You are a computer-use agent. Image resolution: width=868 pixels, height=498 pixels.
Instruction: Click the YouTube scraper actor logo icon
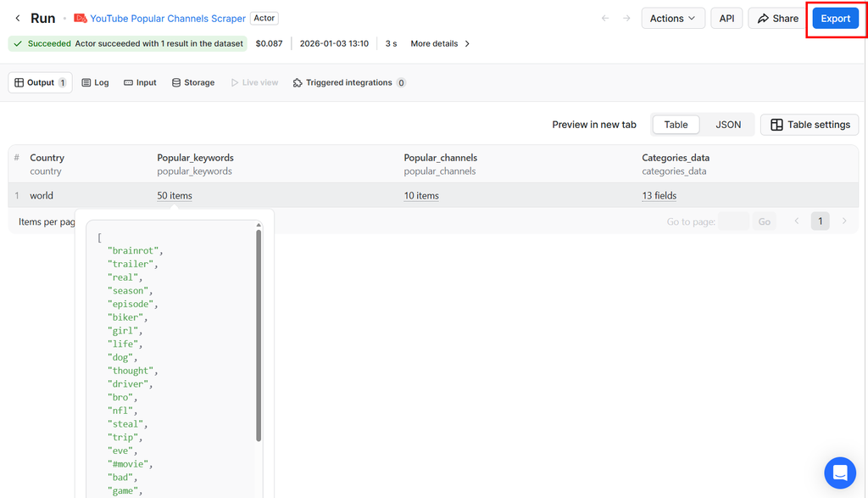tap(81, 19)
